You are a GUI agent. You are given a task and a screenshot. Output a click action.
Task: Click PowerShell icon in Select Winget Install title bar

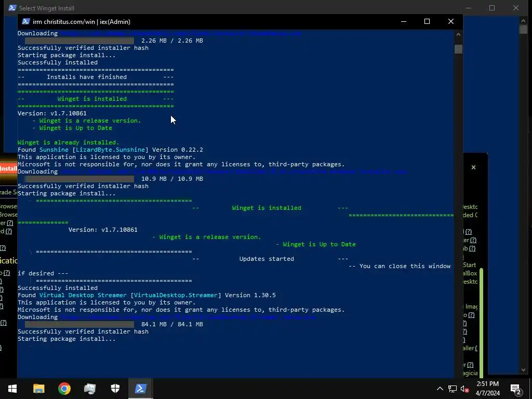coord(12,8)
